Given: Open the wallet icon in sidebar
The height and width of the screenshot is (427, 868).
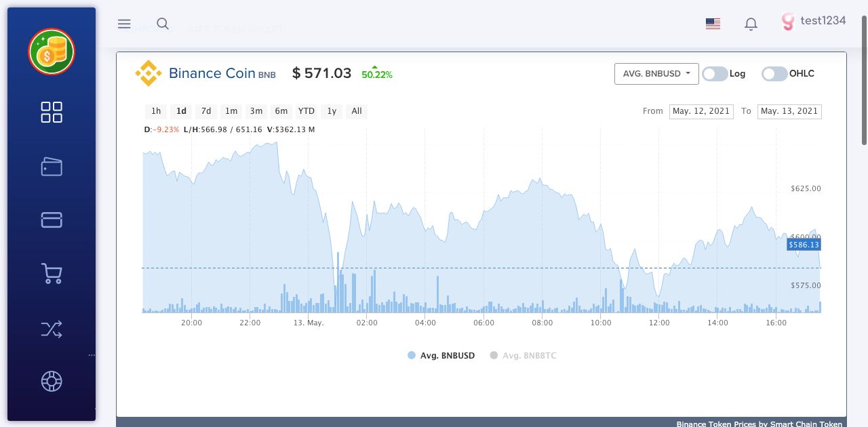Looking at the screenshot, I should (x=52, y=167).
